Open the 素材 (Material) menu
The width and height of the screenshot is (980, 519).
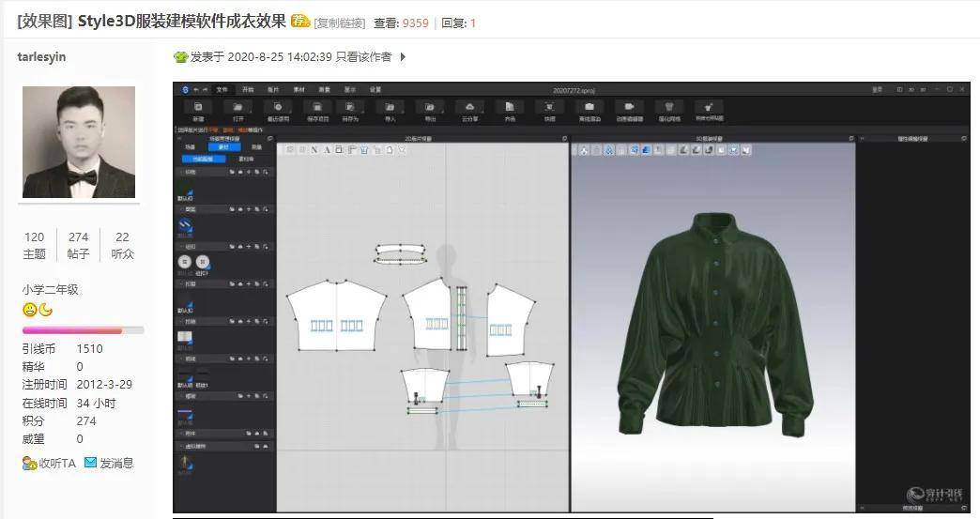[299, 90]
